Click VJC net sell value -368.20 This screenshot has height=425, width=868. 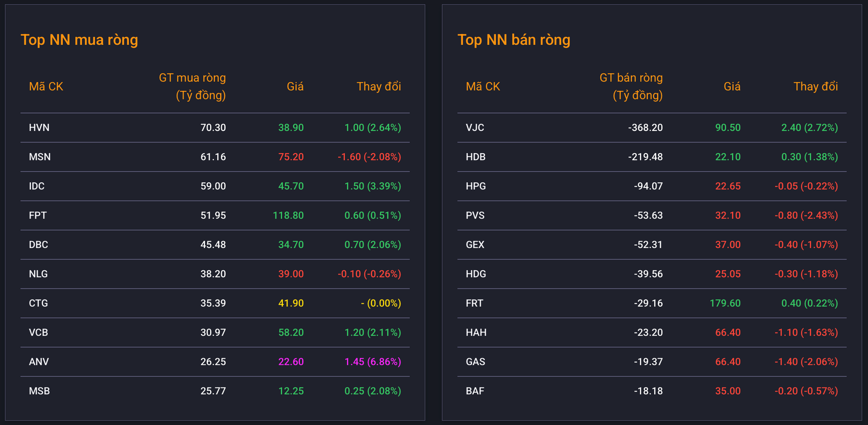pyautogui.click(x=646, y=128)
